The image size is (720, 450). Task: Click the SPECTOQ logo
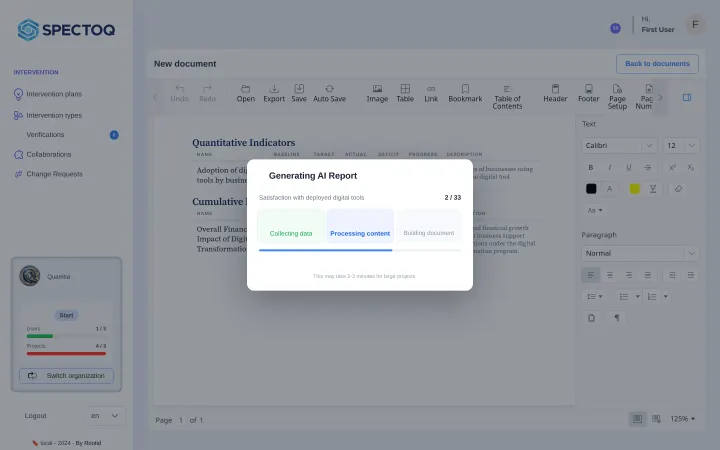(66, 30)
